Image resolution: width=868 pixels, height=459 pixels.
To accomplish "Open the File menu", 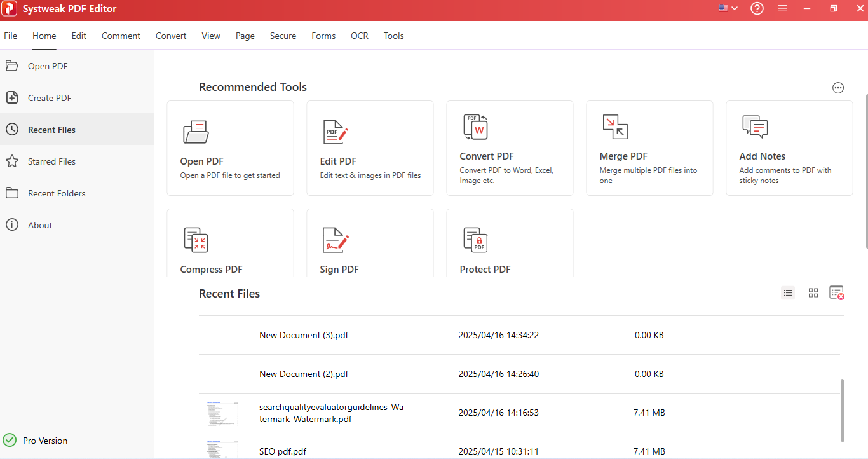I will click(10, 36).
